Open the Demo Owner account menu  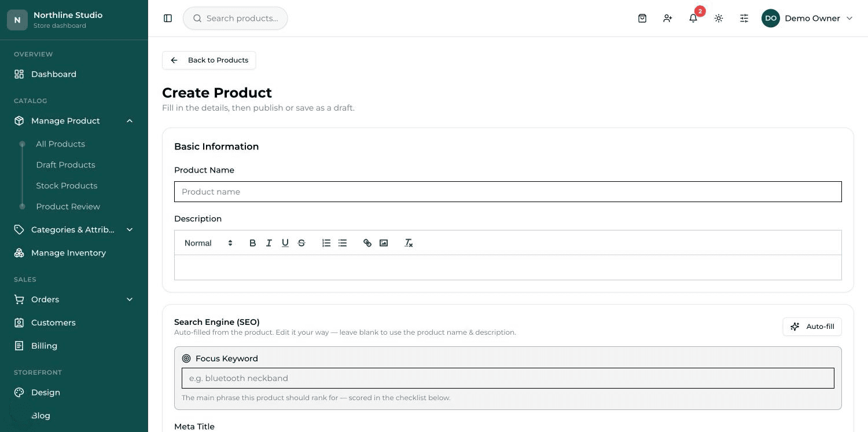pos(808,19)
